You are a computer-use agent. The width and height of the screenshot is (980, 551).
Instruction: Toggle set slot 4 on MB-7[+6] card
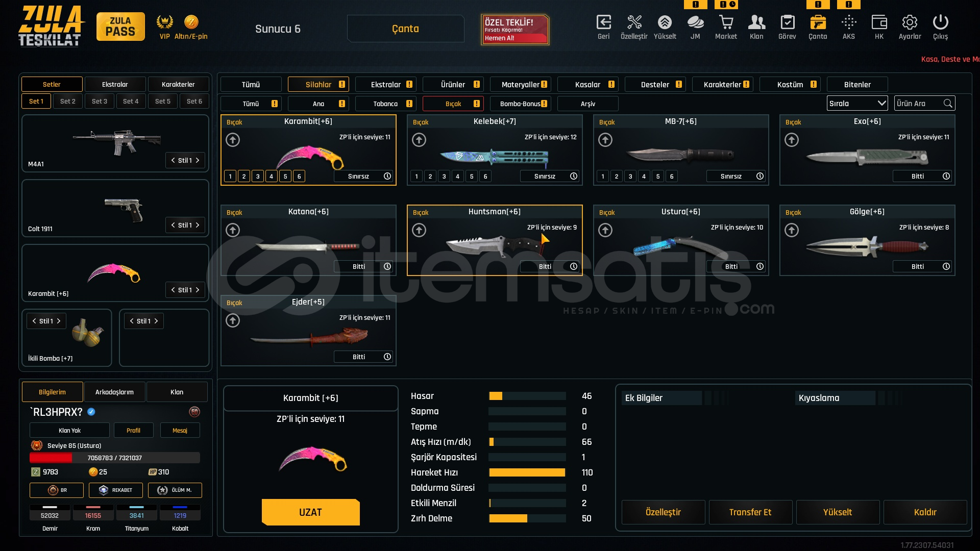[644, 176]
